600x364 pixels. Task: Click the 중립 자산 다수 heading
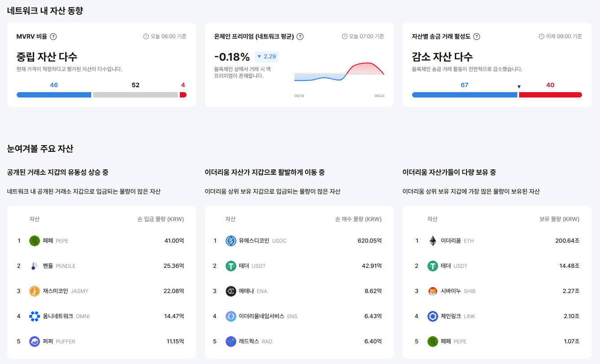click(47, 57)
